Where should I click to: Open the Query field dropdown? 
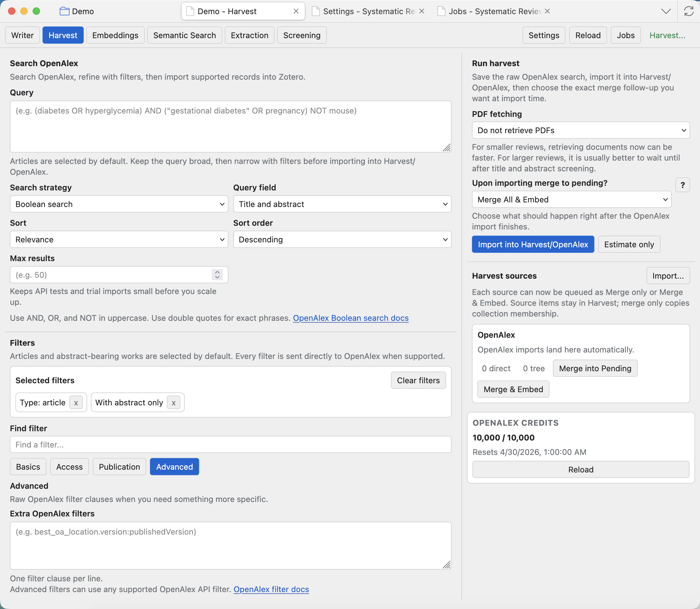(342, 204)
